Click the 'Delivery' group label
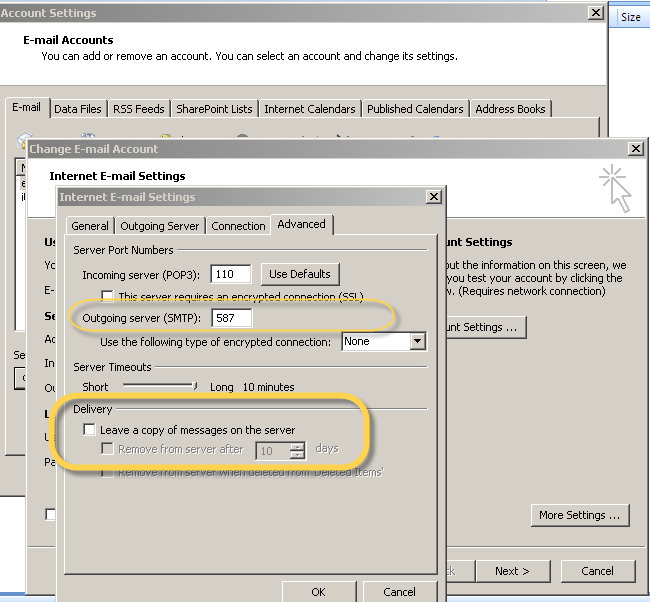This screenshot has height=602, width=650. (x=93, y=409)
